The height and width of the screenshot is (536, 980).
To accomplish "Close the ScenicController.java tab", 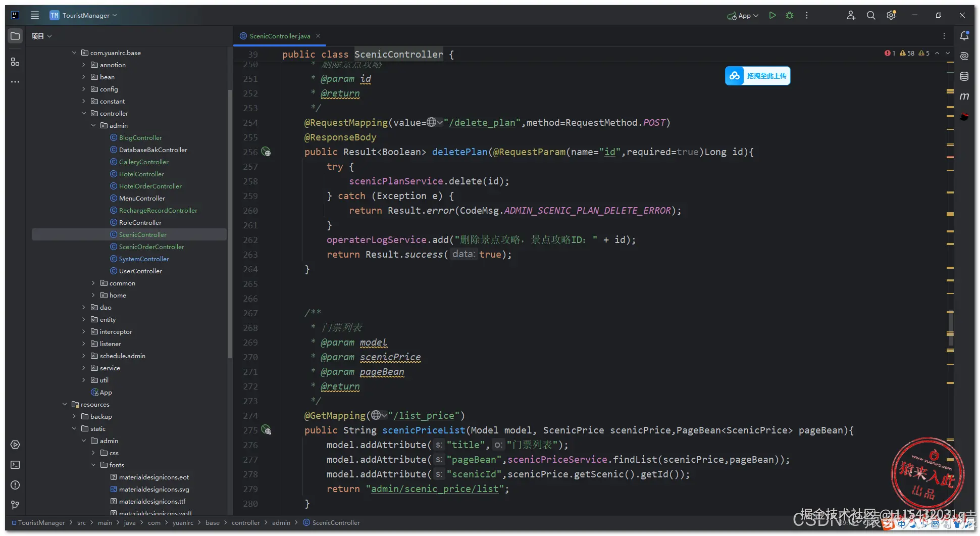I will (x=318, y=36).
